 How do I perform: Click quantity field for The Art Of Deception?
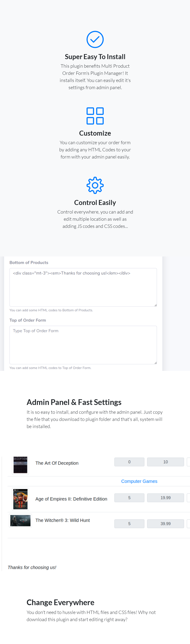click(129, 462)
